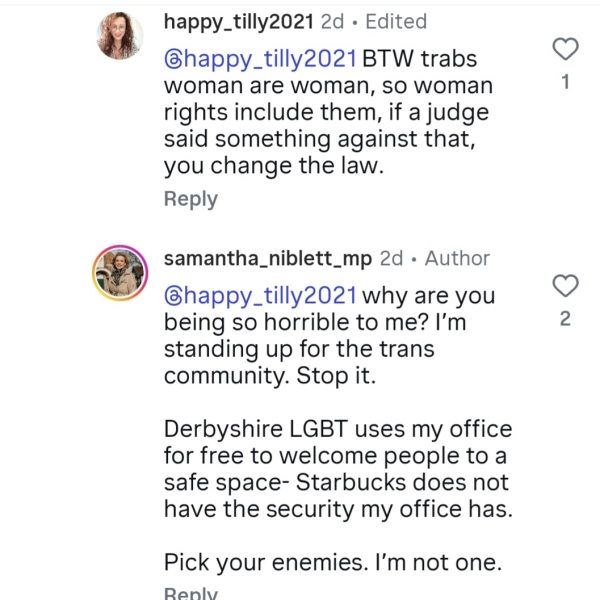Image resolution: width=600 pixels, height=600 pixels.
Task: Tap the Edited label on first comment
Action: pyautogui.click(x=396, y=21)
